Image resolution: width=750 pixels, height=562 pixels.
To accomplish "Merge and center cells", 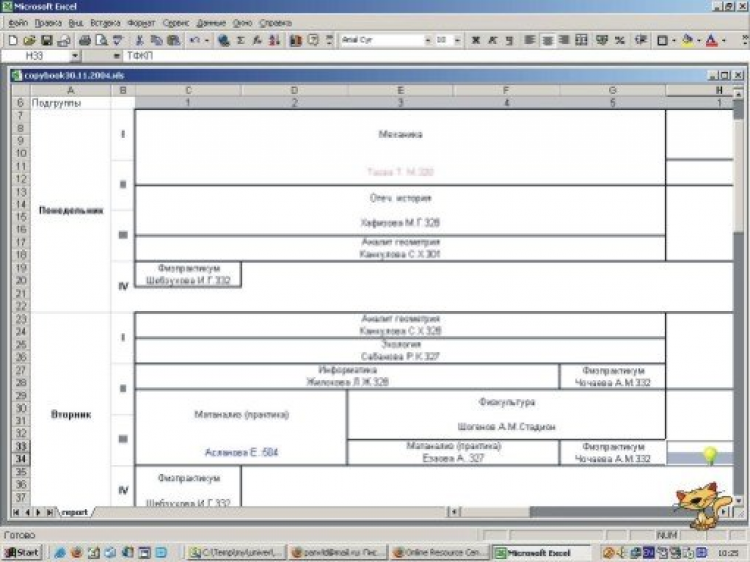I will pos(581,41).
